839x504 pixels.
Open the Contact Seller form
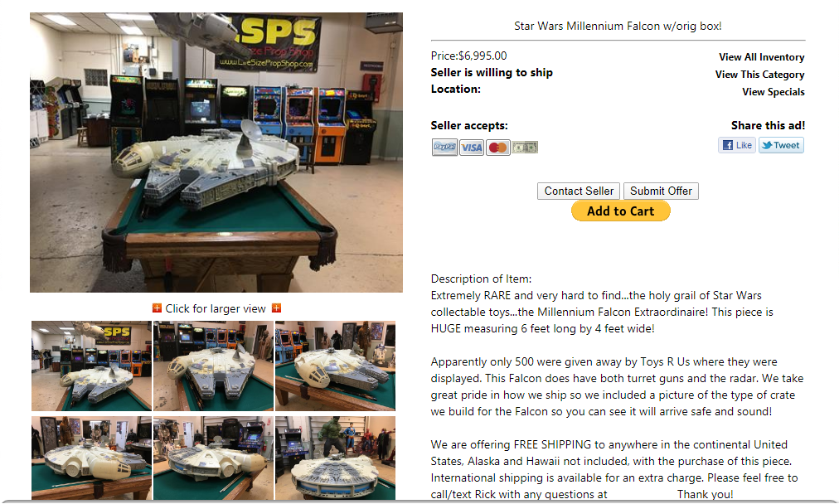[579, 191]
